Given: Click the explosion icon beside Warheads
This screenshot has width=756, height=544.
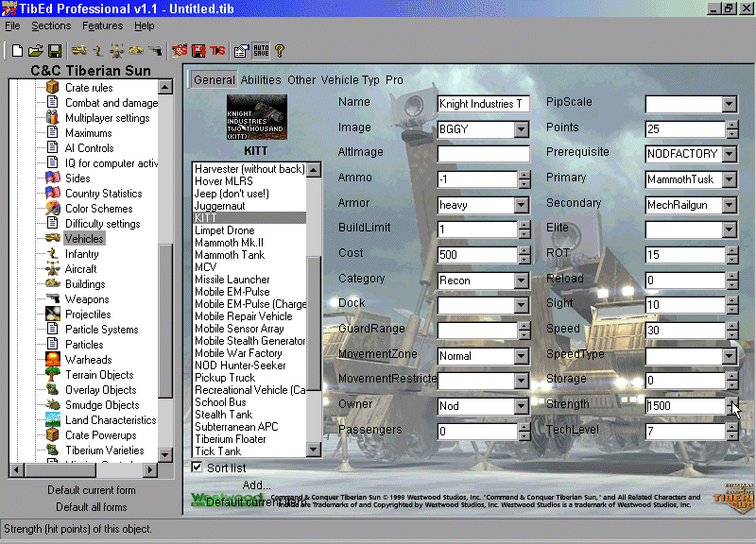Looking at the screenshot, I should (x=53, y=360).
